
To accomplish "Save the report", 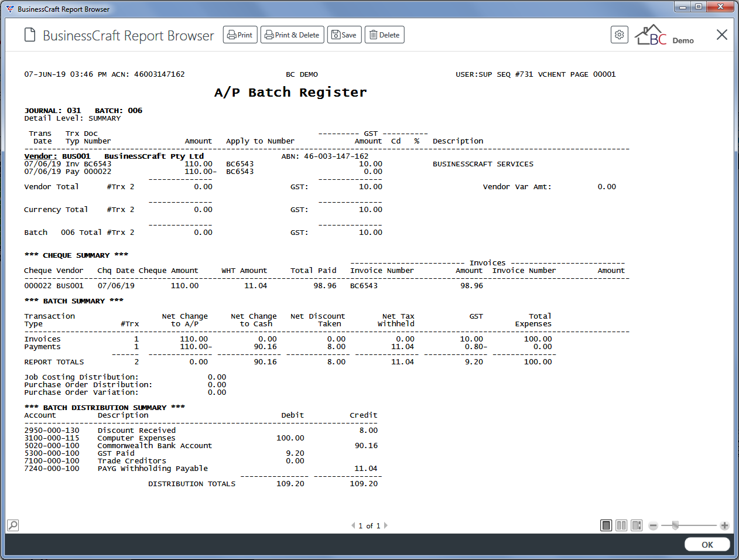I will pos(344,35).
